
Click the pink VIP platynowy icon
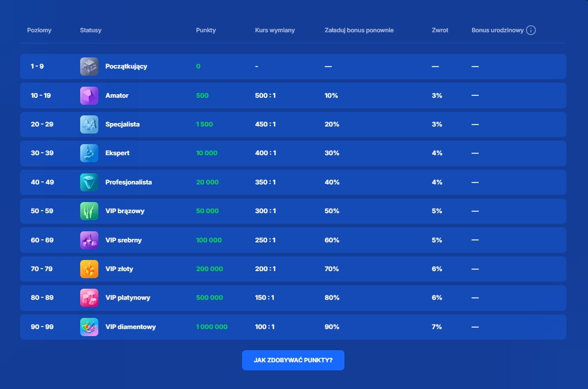tap(89, 298)
